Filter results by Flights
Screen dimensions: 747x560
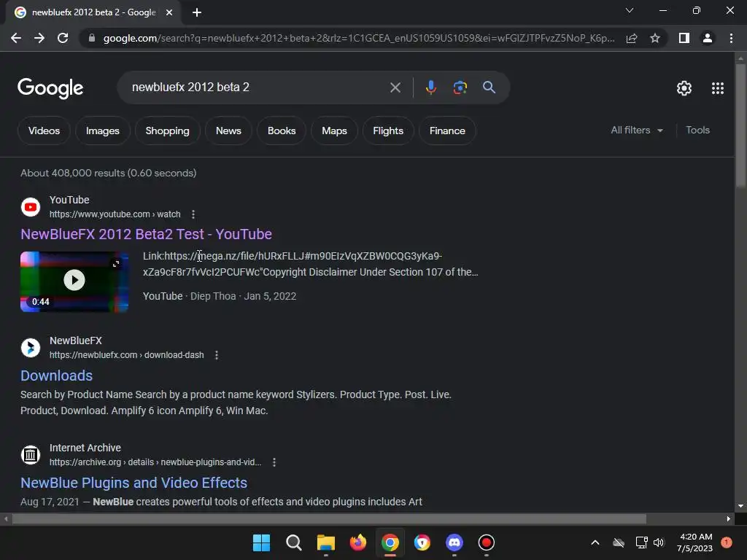click(x=388, y=131)
